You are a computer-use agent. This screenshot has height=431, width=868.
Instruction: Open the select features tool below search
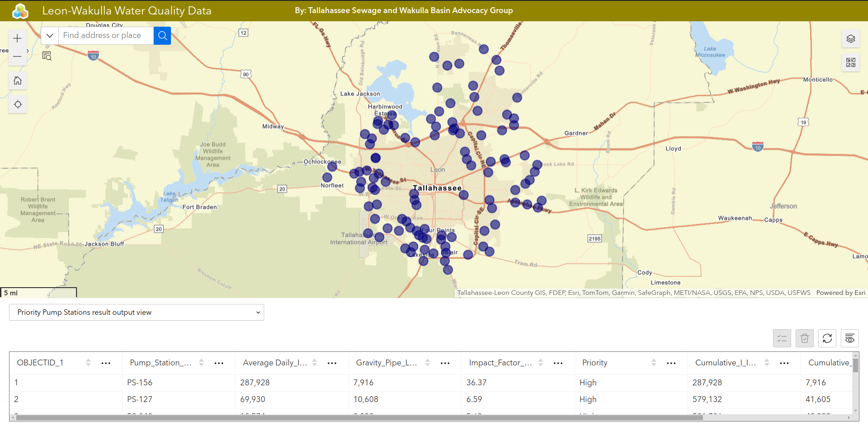tap(47, 56)
